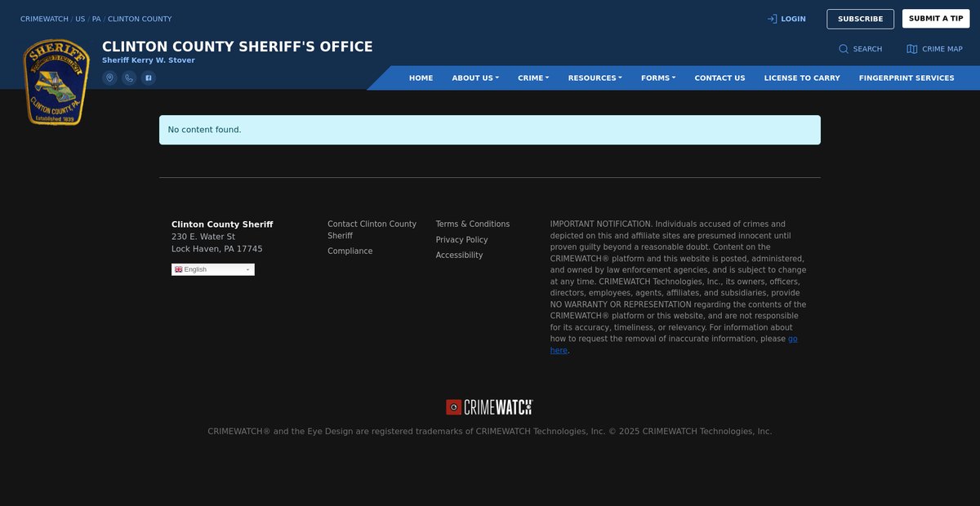The height and width of the screenshot is (506, 980).
Task: Expand the Crime dropdown menu
Action: (533, 78)
